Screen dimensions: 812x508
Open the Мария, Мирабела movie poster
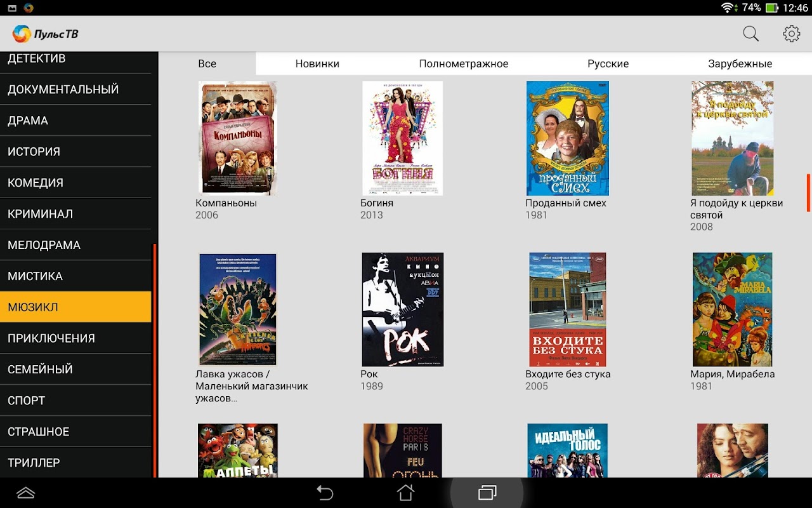point(732,309)
